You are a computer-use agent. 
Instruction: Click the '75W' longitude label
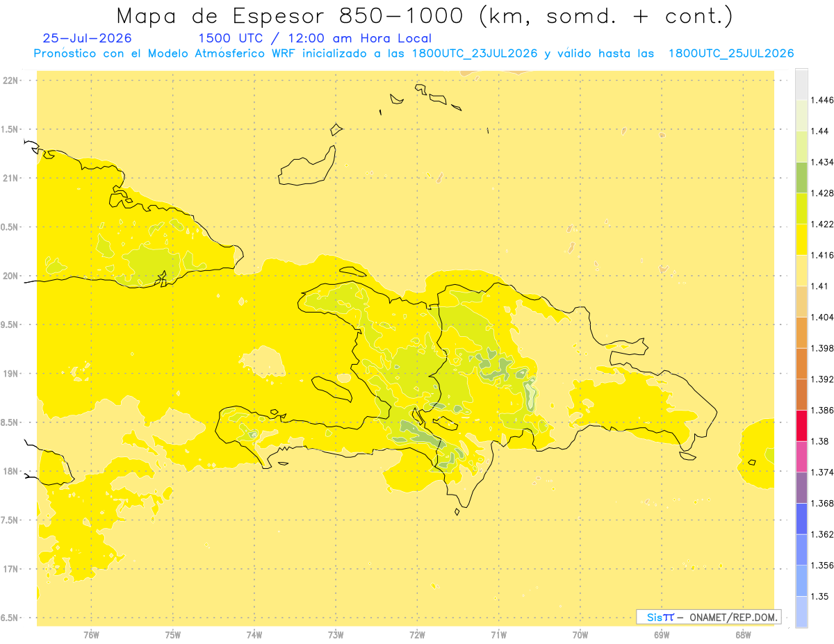(173, 635)
